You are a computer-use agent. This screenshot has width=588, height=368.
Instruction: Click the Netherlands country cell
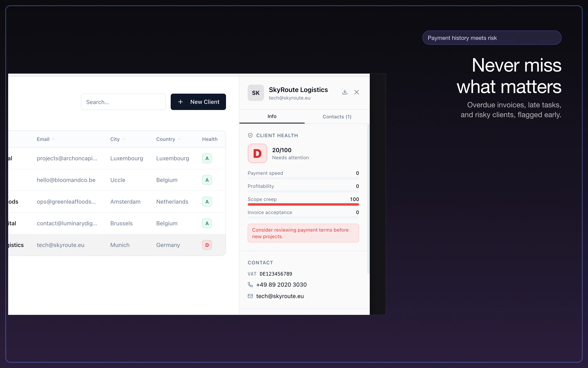(172, 202)
